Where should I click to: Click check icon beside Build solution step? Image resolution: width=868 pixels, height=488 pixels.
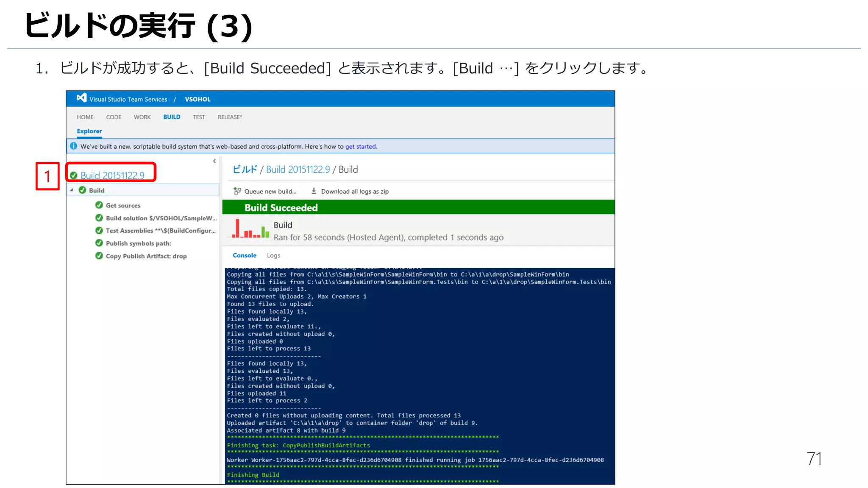click(99, 218)
